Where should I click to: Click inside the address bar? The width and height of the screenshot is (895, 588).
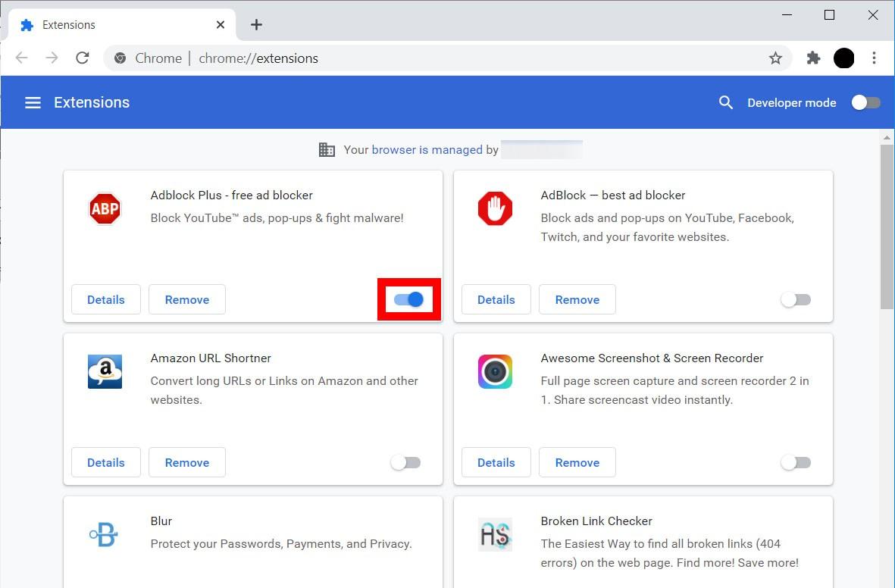(x=379, y=58)
